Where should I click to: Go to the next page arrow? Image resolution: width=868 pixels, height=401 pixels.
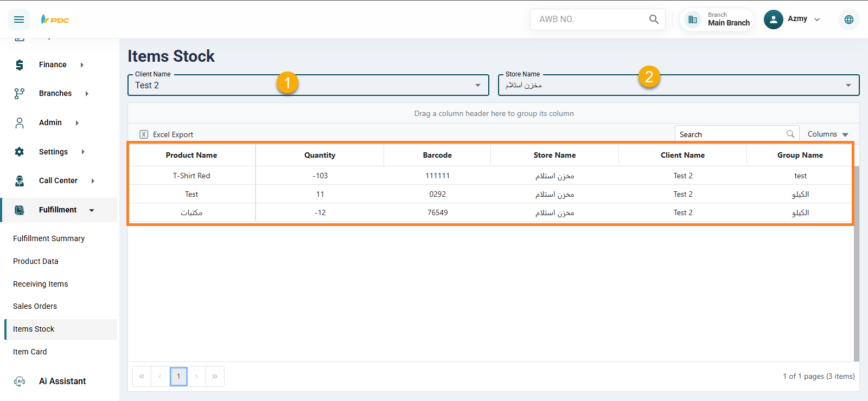(197, 376)
